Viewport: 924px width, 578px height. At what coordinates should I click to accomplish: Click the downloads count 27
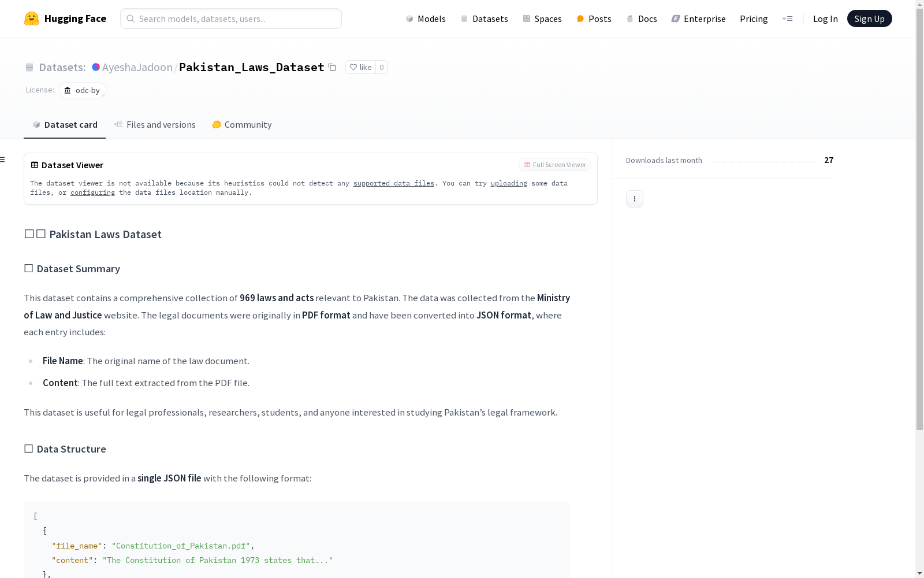(x=829, y=160)
